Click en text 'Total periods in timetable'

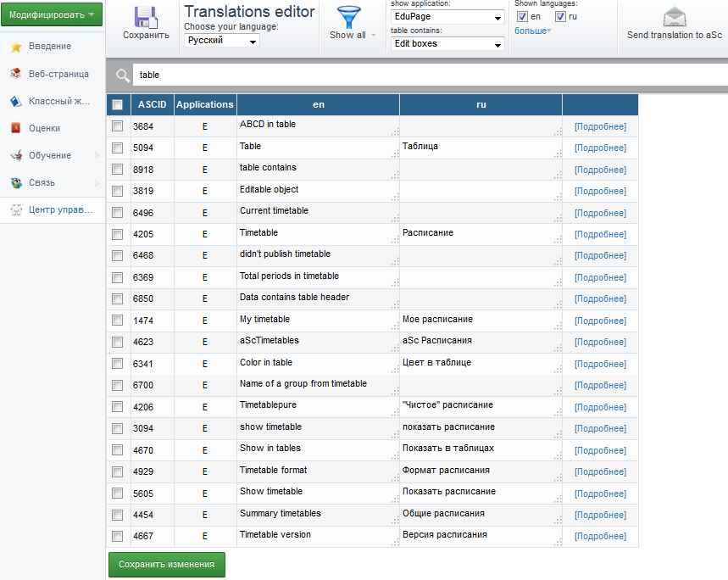tap(289, 276)
